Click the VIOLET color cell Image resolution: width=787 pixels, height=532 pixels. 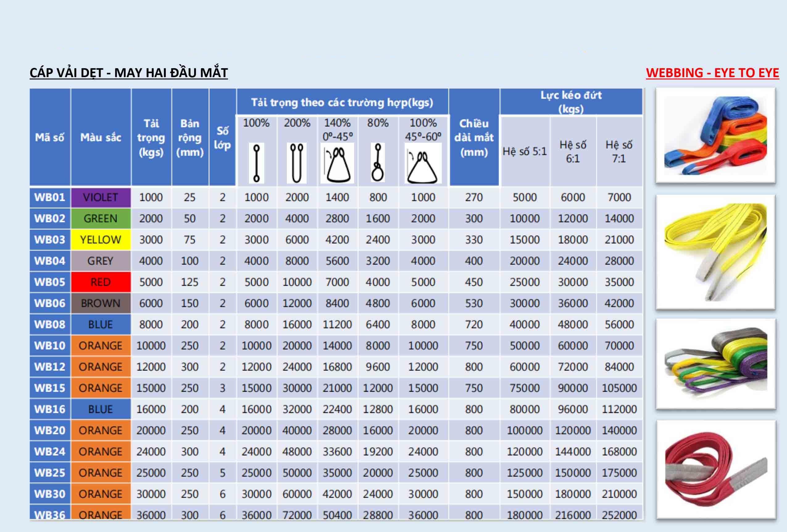click(x=101, y=197)
